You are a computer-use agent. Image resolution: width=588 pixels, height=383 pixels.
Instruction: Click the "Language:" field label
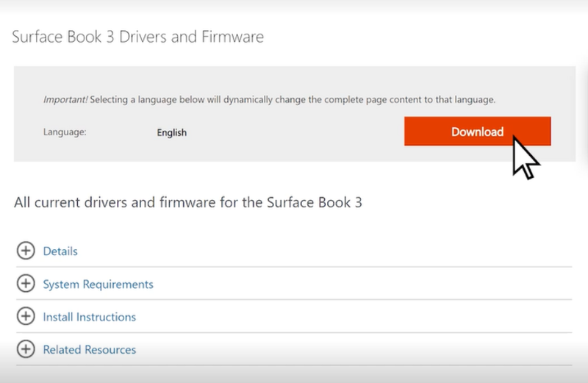65,133
